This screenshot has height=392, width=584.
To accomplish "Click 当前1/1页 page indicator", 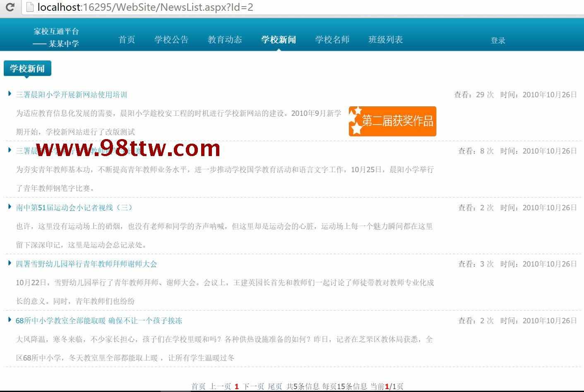I will click(x=387, y=386).
